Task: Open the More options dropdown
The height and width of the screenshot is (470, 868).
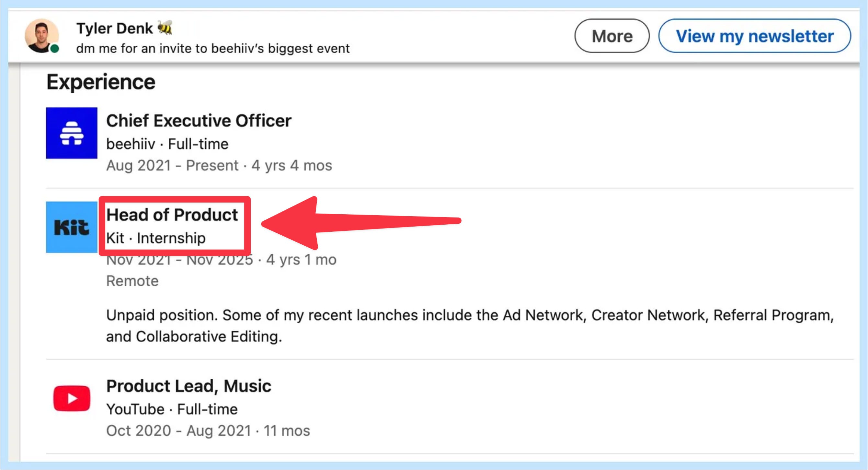Action: (x=611, y=36)
